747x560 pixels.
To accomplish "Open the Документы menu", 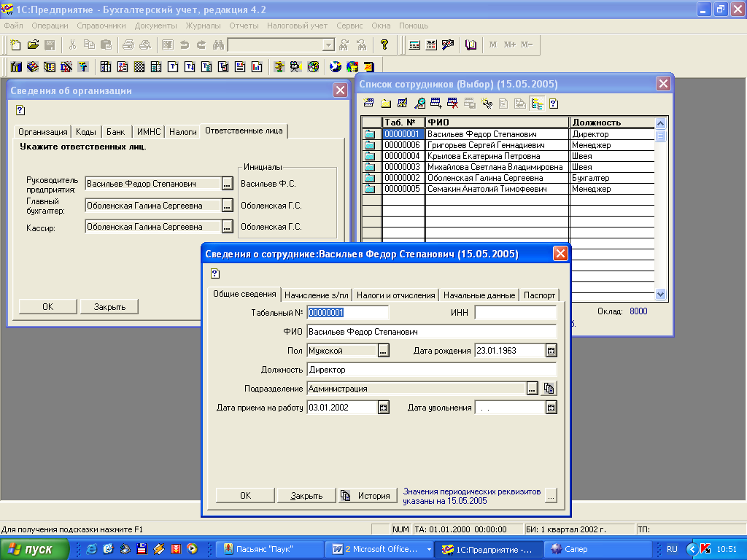I will [x=156, y=26].
